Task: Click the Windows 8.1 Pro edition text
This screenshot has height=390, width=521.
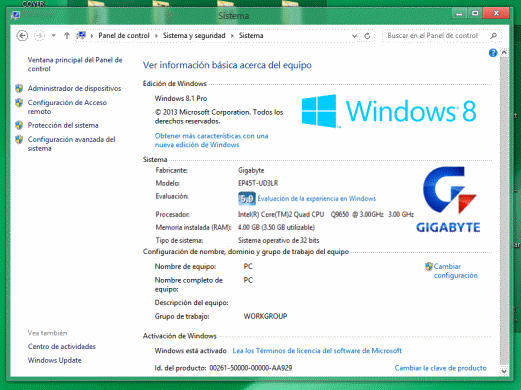Action: point(181,98)
